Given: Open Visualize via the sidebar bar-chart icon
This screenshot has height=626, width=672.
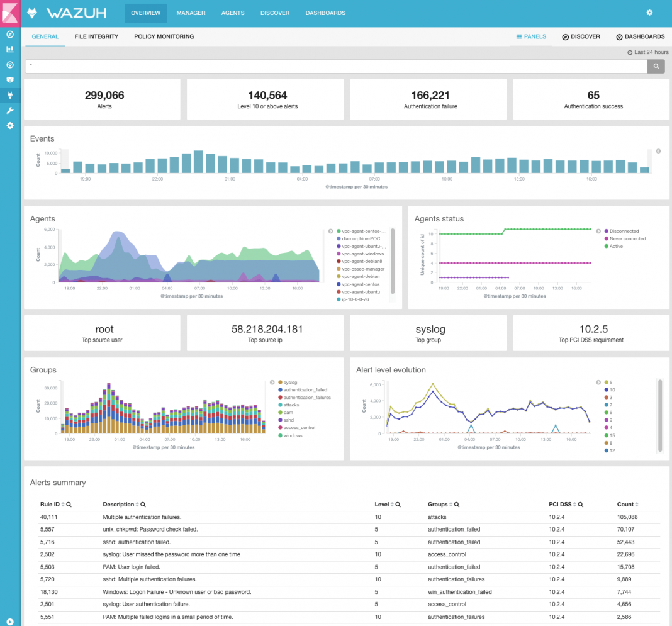Looking at the screenshot, I should pos(9,49).
